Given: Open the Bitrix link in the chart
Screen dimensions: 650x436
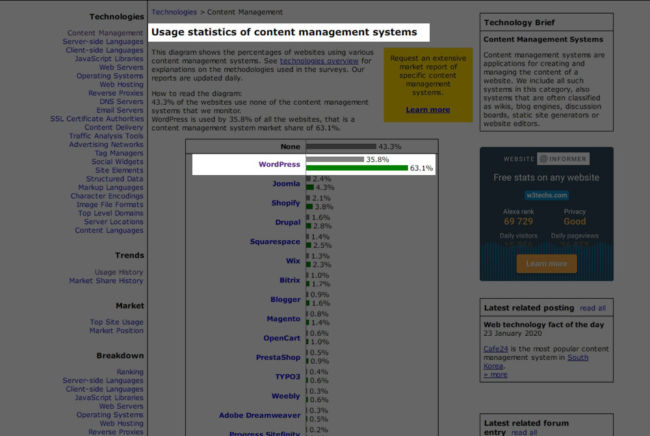Looking at the screenshot, I should (290, 280).
